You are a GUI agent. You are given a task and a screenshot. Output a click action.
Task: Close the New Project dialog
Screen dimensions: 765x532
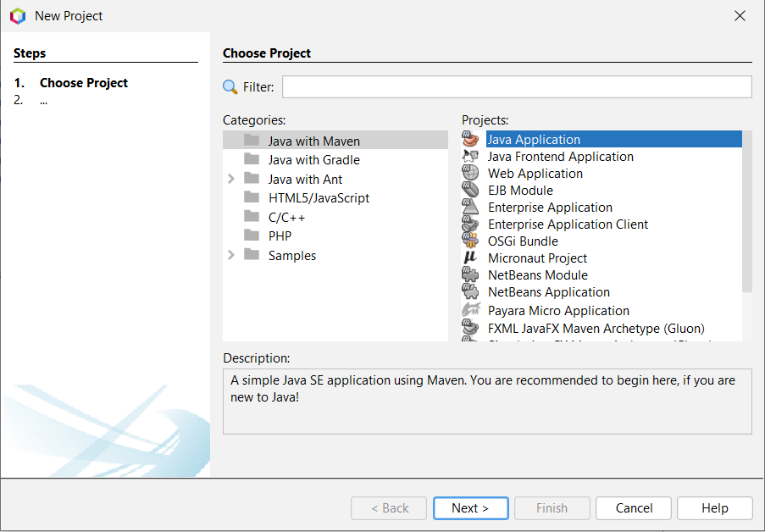pyautogui.click(x=740, y=15)
